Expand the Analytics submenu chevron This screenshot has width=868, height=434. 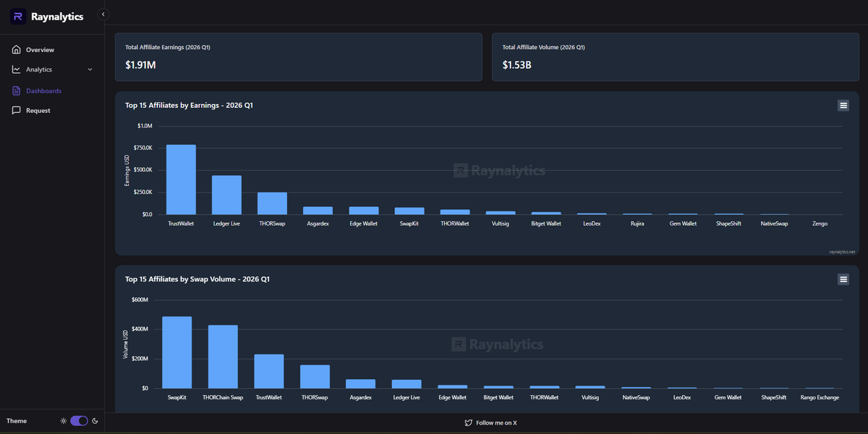(90, 69)
